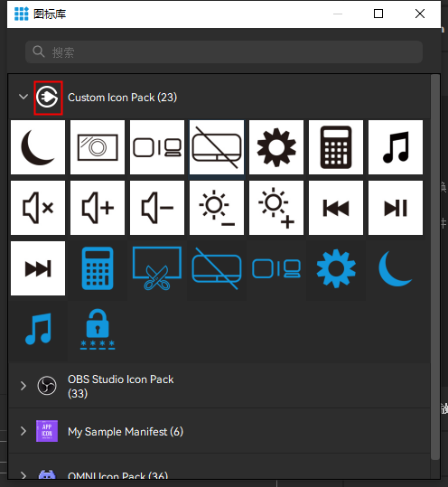Pick the play/pause icon
This screenshot has height=487, width=448.
coord(396,208)
